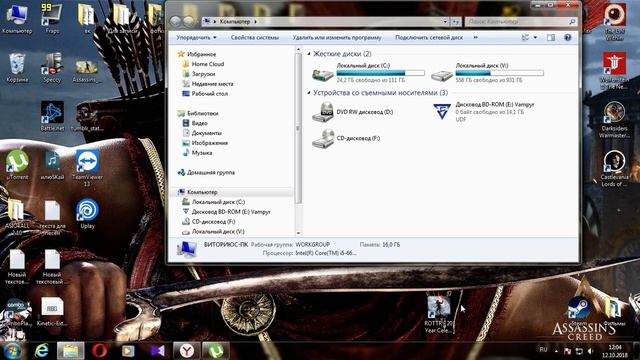Select Home Cloud in favorites
The width and height of the screenshot is (640, 360).
click(x=208, y=64)
